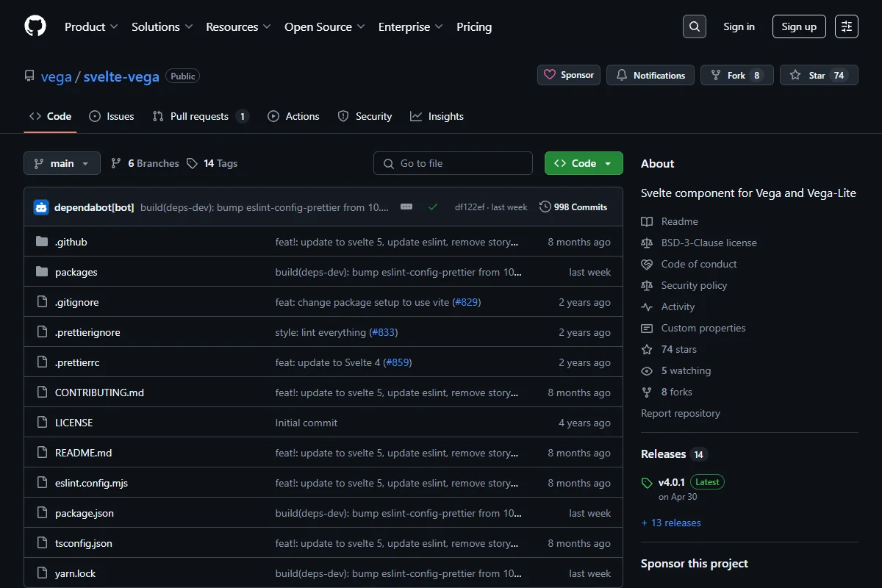Open the packages folder icon
The image size is (882, 588).
pos(42,272)
